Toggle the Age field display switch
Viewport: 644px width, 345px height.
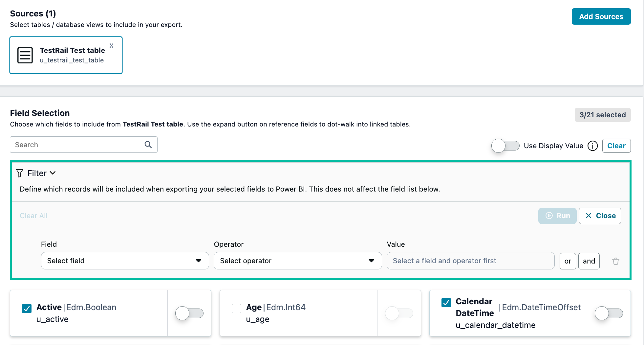pyautogui.click(x=399, y=313)
